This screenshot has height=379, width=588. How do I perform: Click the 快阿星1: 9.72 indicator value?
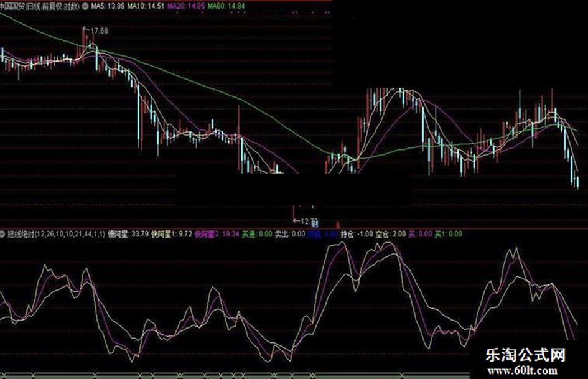(172, 235)
